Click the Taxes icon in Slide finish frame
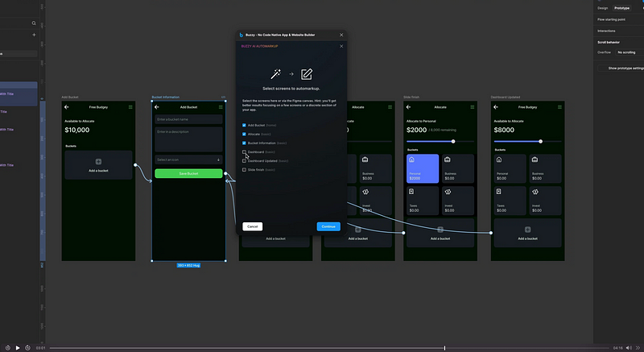 tap(411, 192)
